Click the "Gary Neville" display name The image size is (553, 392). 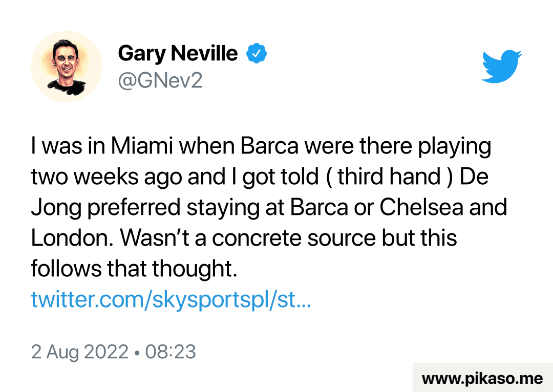coord(178,53)
